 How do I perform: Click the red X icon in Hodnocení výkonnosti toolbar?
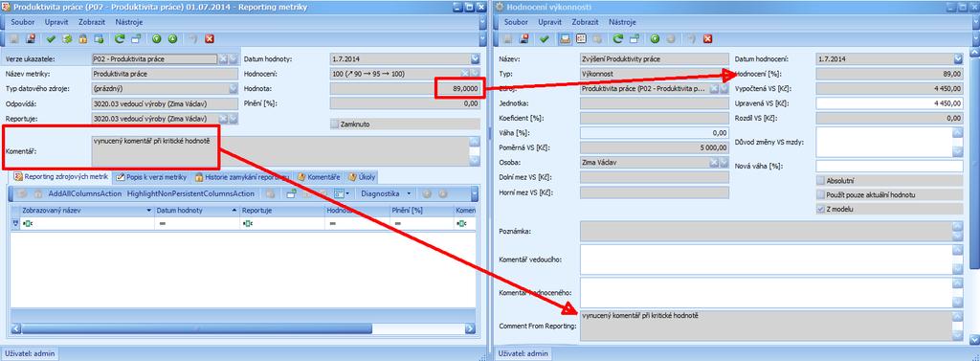pos(707,39)
